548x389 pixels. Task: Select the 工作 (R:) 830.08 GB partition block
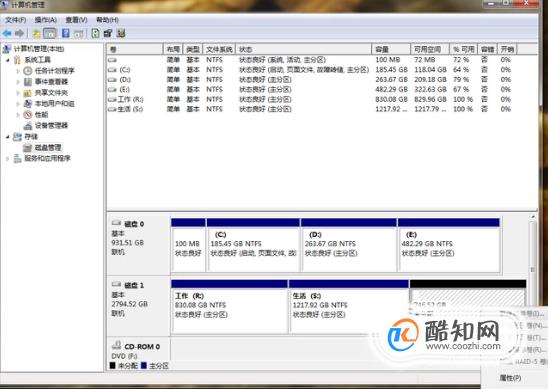pyautogui.click(x=230, y=306)
